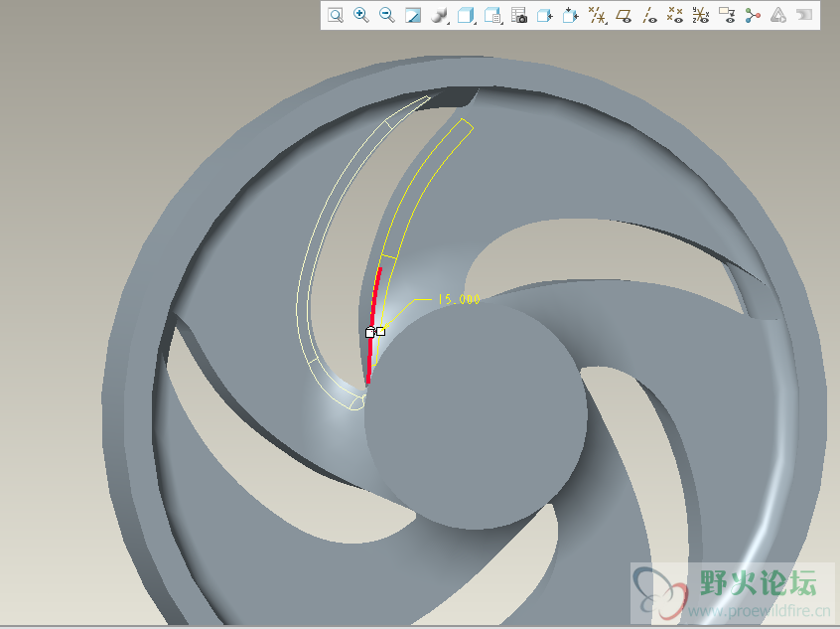
Task: Open the saved orientations cube dropdown
Action: (x=466, y=15)
